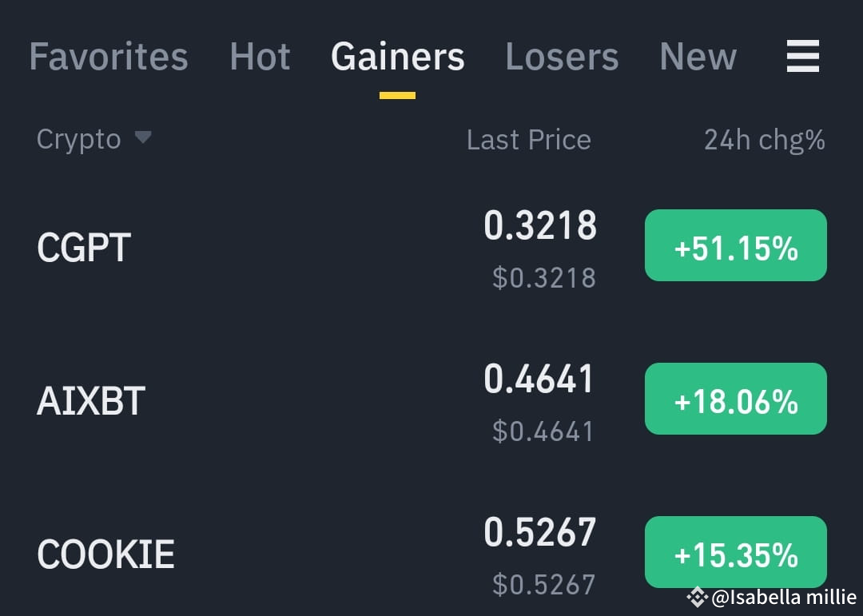Switch to the Favorites tab
Screen dimensions: 863x616
pyautogui.click(x=108, y=56)
